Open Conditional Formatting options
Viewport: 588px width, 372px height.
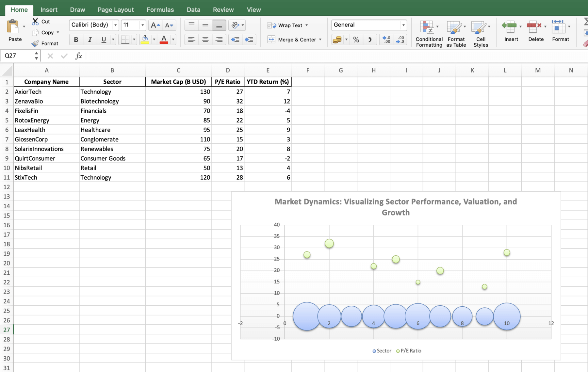[x=428, y=33]
